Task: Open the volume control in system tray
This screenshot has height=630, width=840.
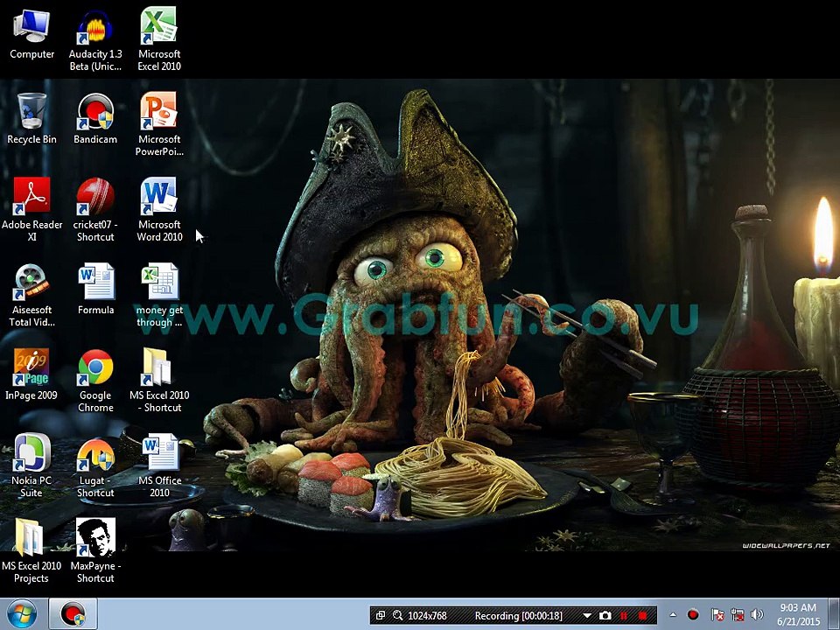Action: [x=758, y=614]
